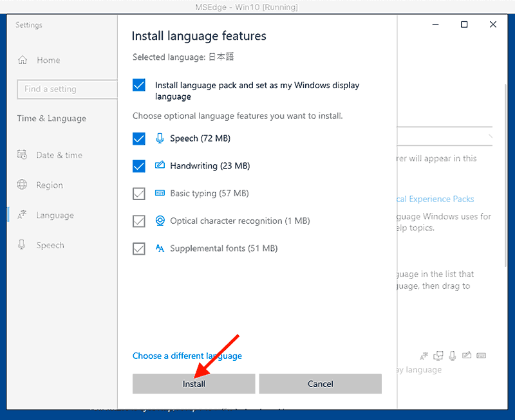
Task: Follow the Choose a different language link
Action: [187, 356]
